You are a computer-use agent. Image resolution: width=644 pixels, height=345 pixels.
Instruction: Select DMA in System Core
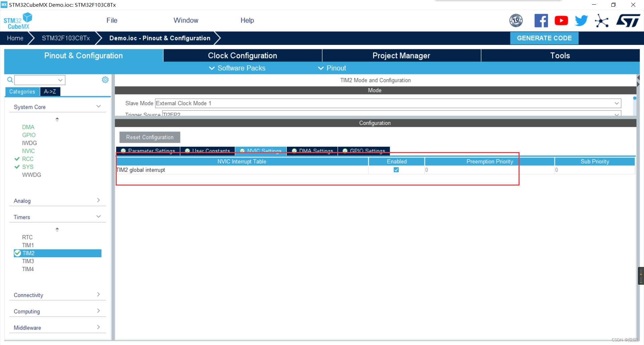coord(28,127)
